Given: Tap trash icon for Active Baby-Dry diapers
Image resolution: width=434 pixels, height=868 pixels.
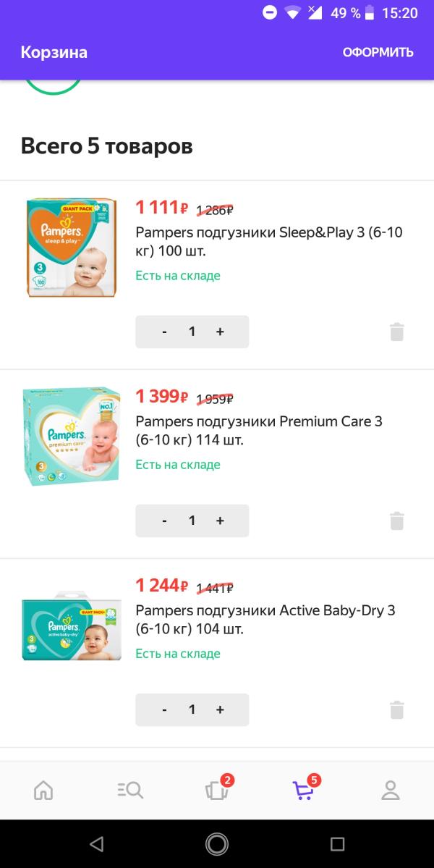Looking at the screenshot, I should (x=397, y=709).
